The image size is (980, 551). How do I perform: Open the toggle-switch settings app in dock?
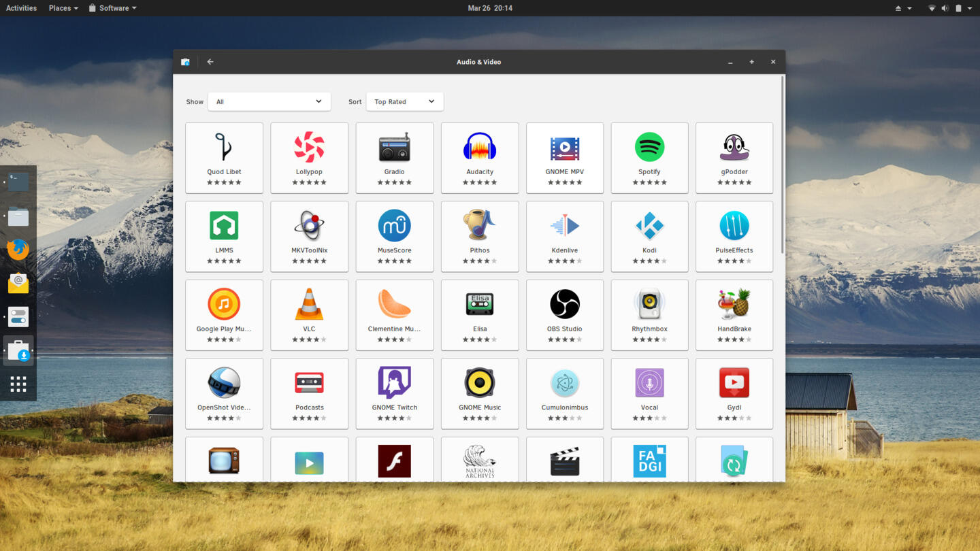pyautogui.click(x=18, y=317)
